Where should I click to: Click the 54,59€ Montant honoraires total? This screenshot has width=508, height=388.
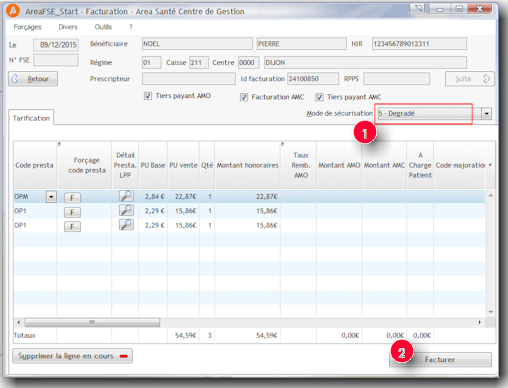[x=266, y=335]
